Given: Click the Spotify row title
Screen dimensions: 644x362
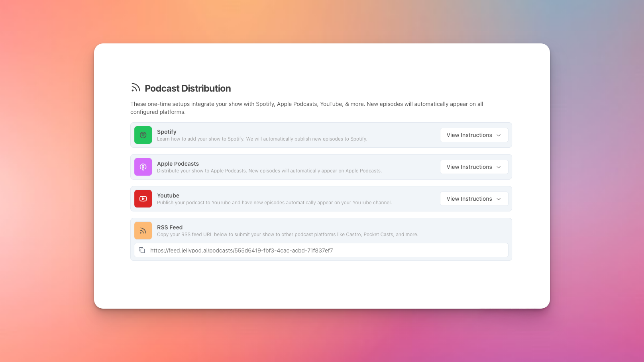Looking at the screenshot, I should pos(167,132).
